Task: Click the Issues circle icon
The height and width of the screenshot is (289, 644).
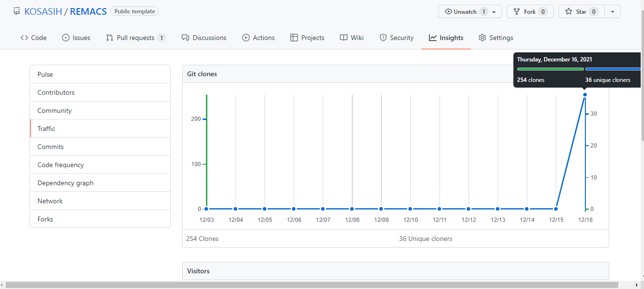Action: pos(66,38)
